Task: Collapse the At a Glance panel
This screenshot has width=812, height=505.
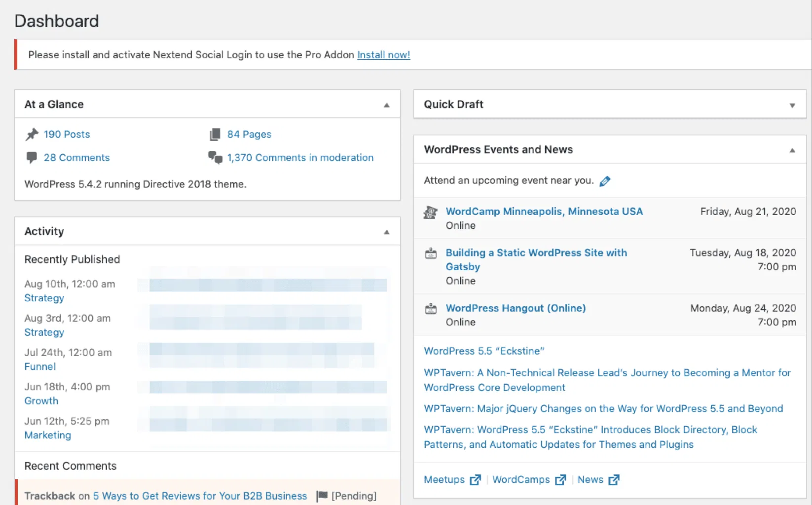Action: coord(387,105)
